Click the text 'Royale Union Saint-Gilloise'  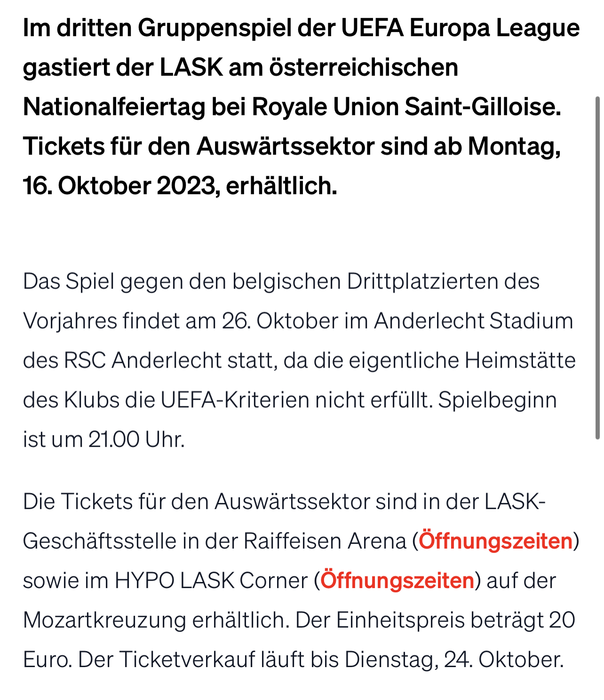coord(405,107)
